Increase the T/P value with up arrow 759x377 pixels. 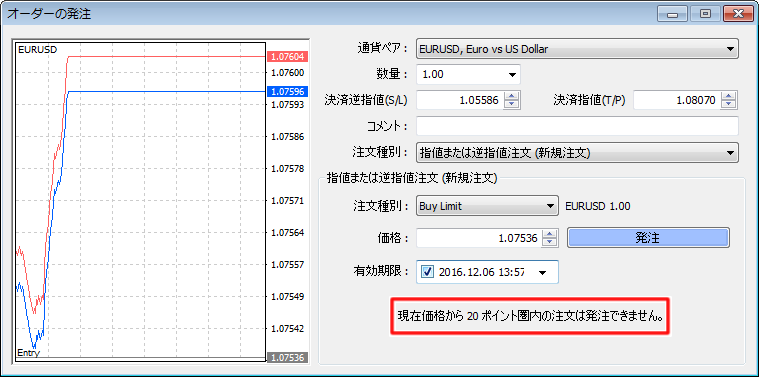click(x=729, y=96)
